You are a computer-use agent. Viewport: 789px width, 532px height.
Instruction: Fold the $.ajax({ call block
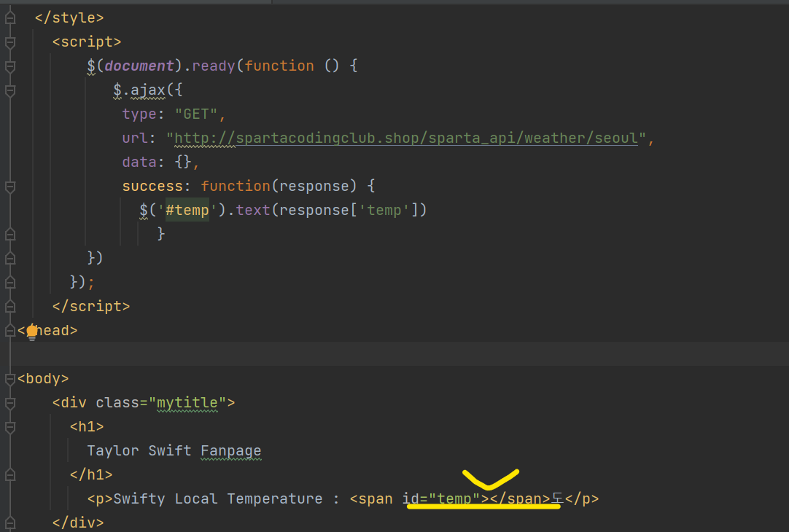coord(9,90)
